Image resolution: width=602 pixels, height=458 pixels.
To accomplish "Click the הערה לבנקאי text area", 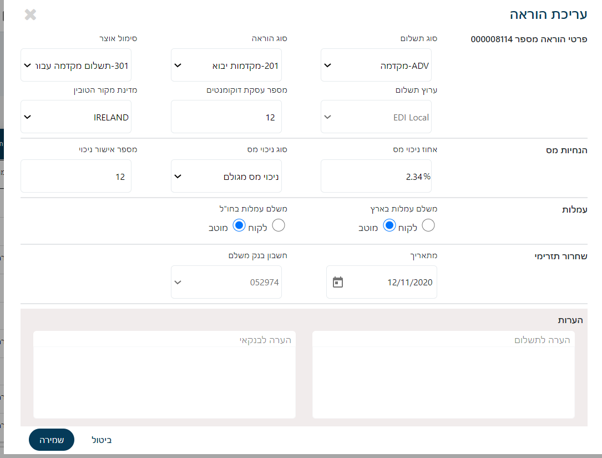I will coord(164,375).
